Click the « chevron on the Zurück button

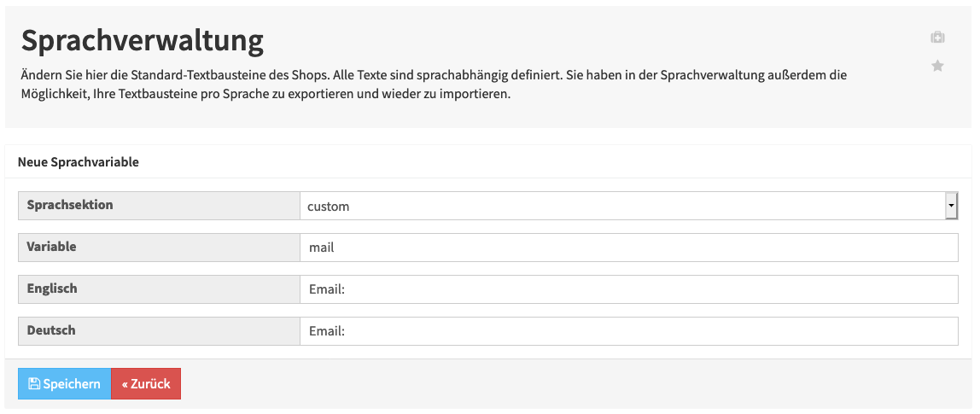pos(125,384)
